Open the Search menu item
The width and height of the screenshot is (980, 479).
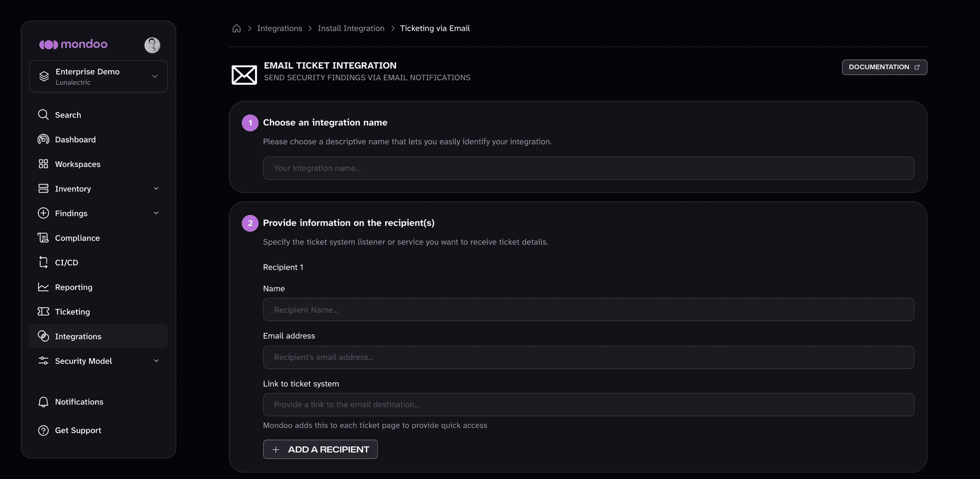click(x=99, y=115)
